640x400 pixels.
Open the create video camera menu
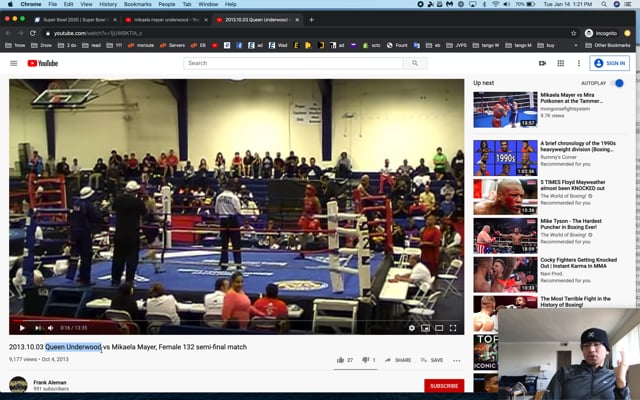coord(542,63)
